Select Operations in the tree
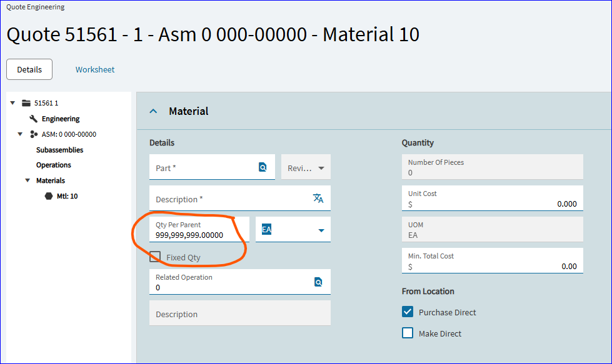This screenshot has width=612, height=364. click(x=54, y=165)
